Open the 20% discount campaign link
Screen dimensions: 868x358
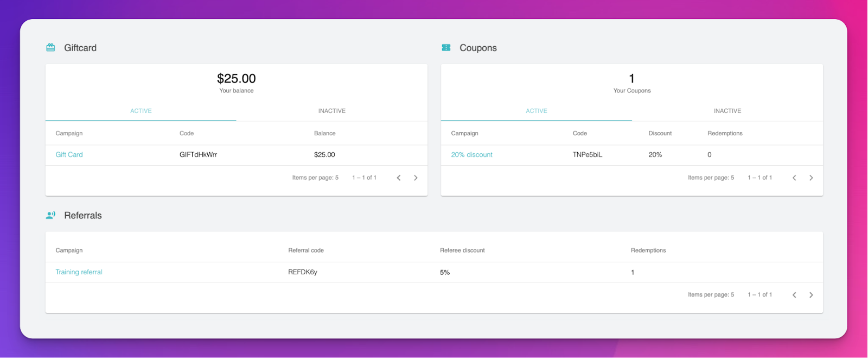coord(471,155)
